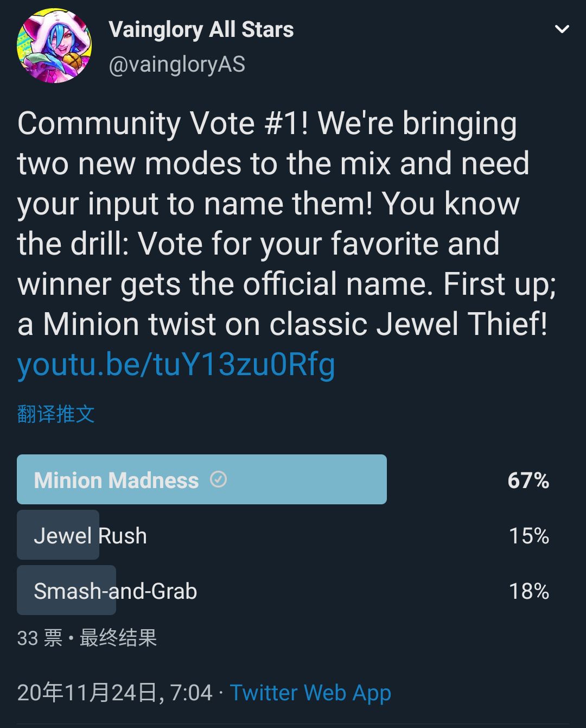Select the Minion Madness poll option
Viewport: 586px width, 728px height.
click(116, 480)
